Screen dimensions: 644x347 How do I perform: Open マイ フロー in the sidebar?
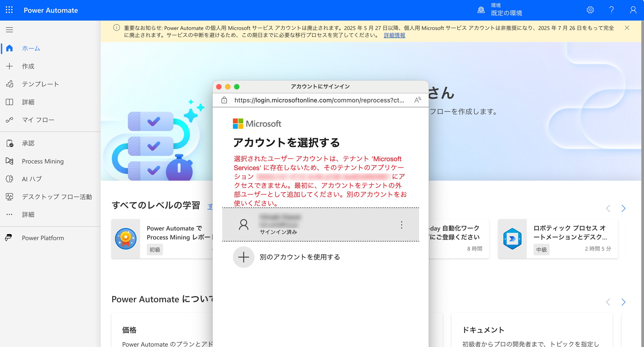coord(38,120)
